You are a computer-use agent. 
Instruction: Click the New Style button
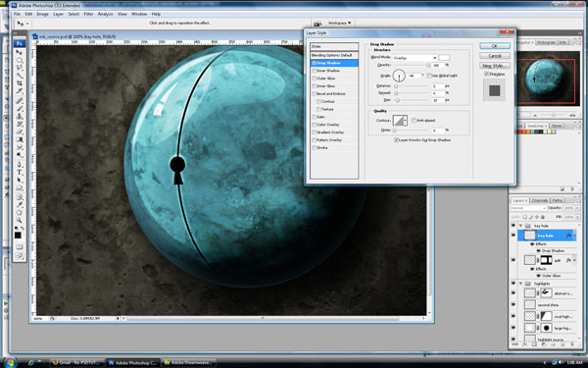(495, 66)
